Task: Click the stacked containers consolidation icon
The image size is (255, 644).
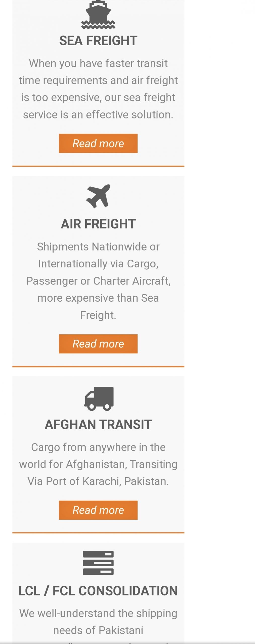Action: 98,563
